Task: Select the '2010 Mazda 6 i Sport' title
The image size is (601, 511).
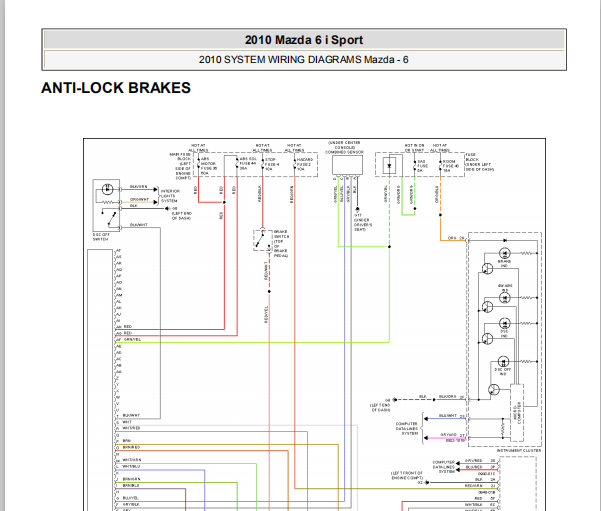Action: (x=304, y=40)
